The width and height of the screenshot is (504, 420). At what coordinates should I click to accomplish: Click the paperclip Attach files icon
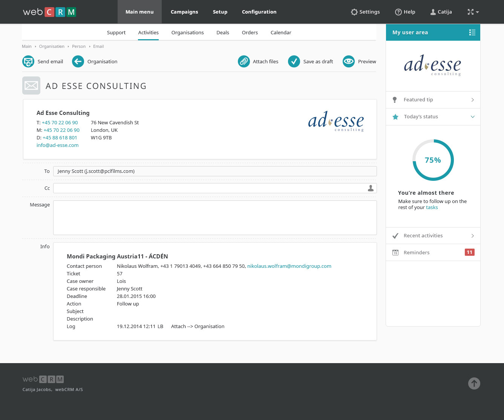click(x=244, y=61)
